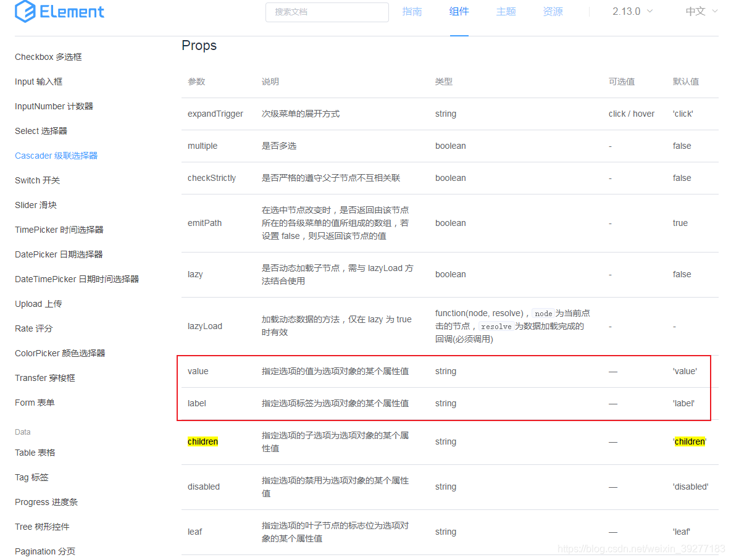Open the InputNumber 计数器 page

point(54,106)
